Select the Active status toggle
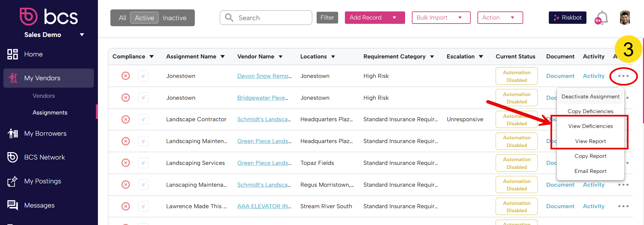This screenshot has height=225, width=644. point(144,18)
